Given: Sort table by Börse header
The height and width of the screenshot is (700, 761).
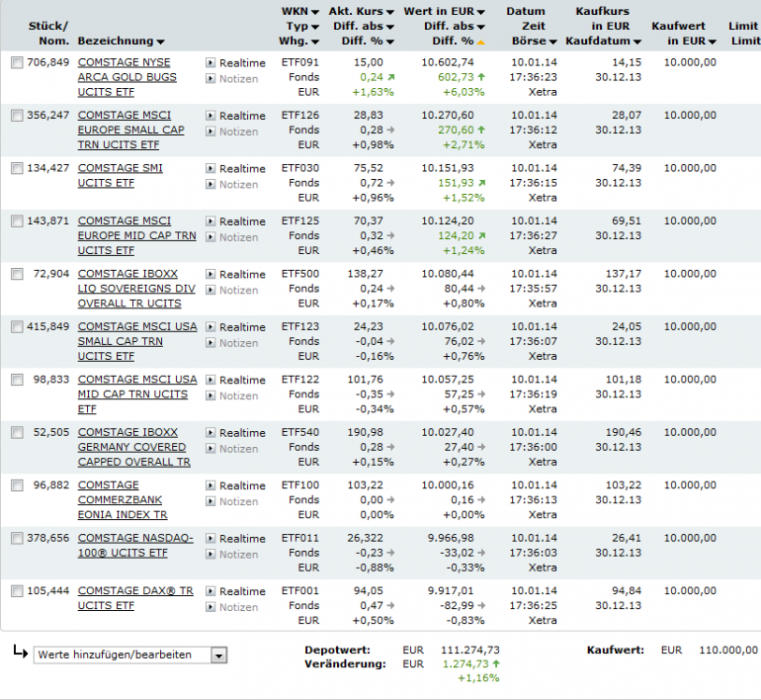Looking at the screenshot, I should pyautogui.click(x=535, y=42).
